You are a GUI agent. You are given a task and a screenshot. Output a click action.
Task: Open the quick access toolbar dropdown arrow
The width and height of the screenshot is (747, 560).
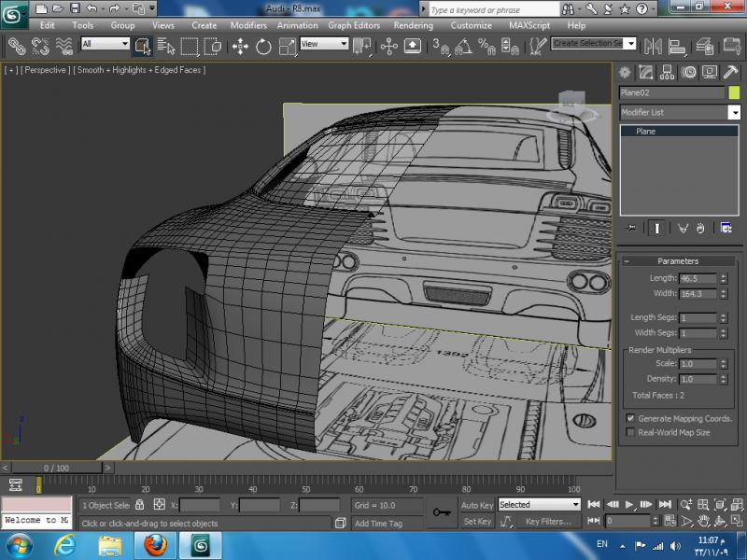pyautogui.click(x=152, y=8)
